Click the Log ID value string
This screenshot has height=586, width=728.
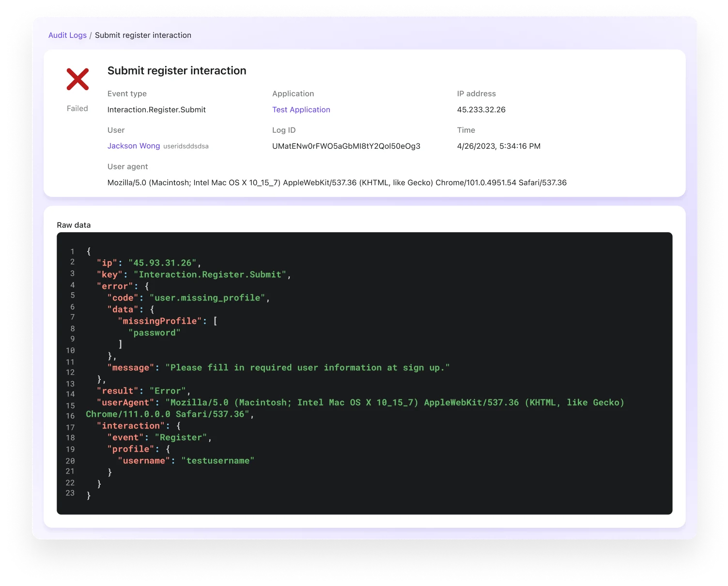coord(346,146)
